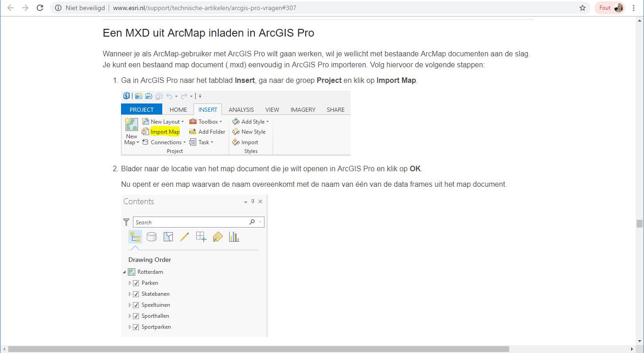The image size is (644, 353).
Task: Go to the IMAGERY ribbon tab
Action: pos(303,109)
